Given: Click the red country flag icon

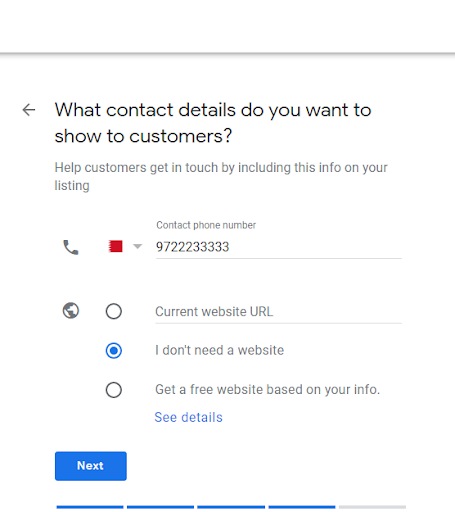Looking at the screenshot, I should click(x=116, y=246).
